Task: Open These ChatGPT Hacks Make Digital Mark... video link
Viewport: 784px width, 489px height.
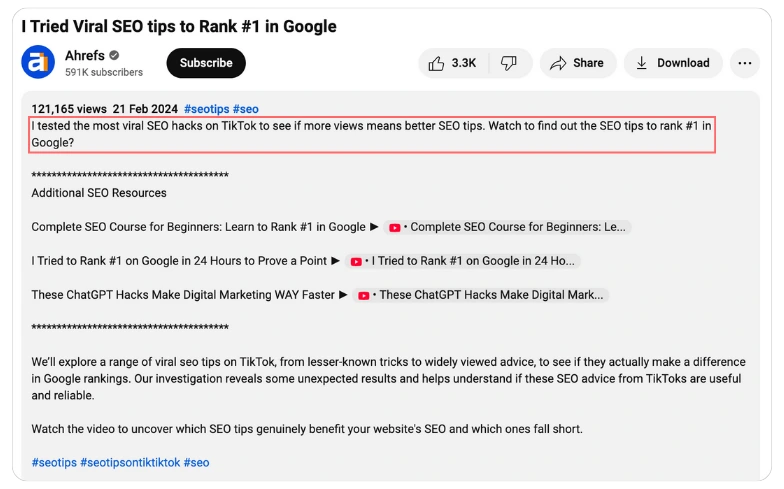Action: (480, 295)
